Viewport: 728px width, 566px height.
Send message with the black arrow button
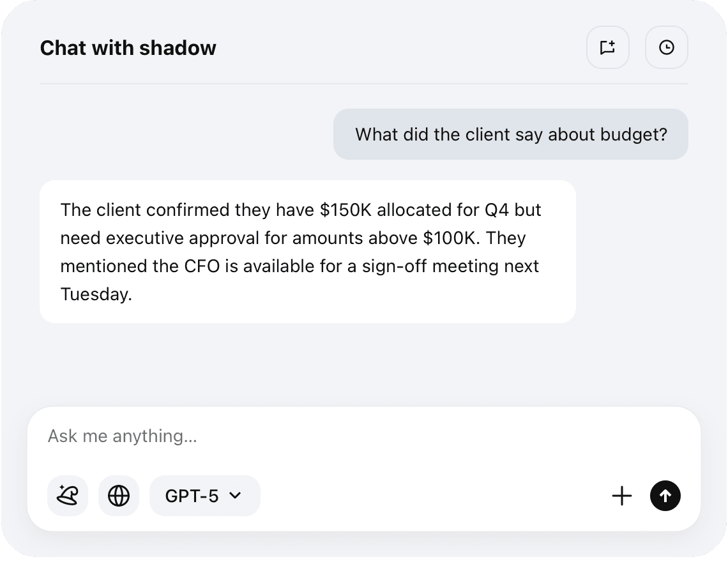tap(665, 496)
